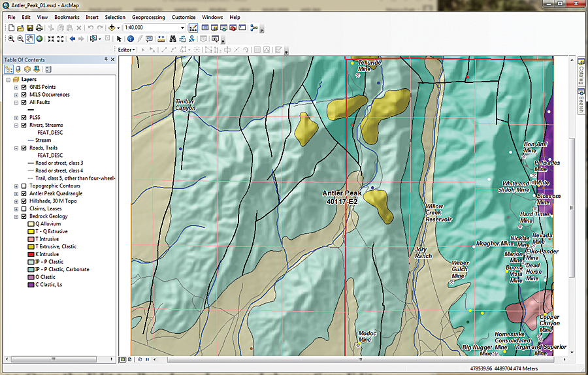Screen dimensions: 588x375
Task: Toggle Bedrock Geology layer visibility
Action: (24, 216)
